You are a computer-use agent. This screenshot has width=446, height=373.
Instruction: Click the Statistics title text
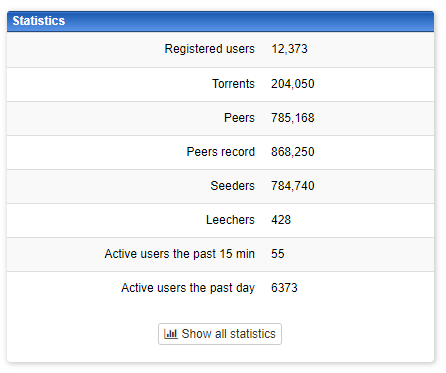click(39, 21)
